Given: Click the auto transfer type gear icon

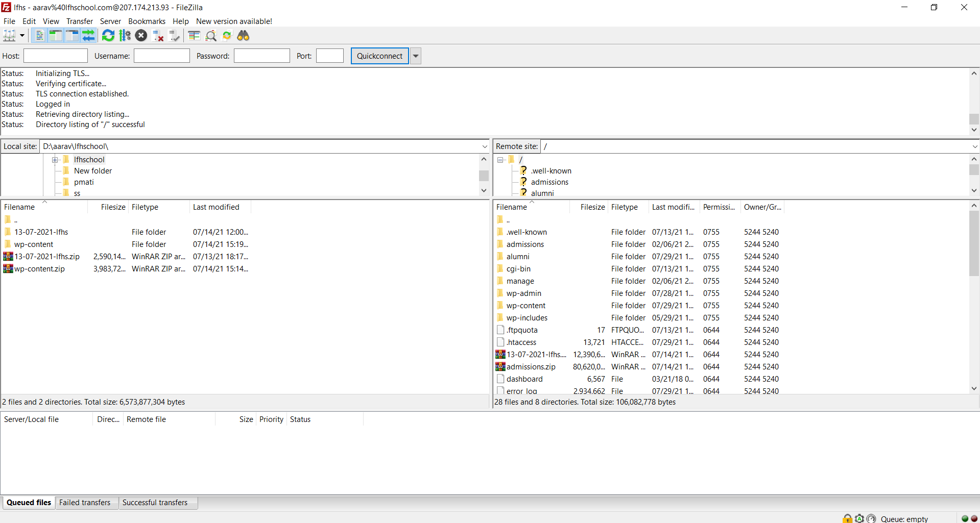Looking at the screenshot, I should (x=859, y=518).
